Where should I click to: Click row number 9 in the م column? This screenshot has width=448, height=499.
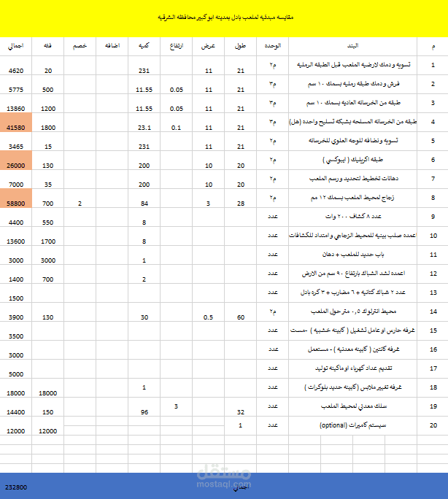pos(433,217)
